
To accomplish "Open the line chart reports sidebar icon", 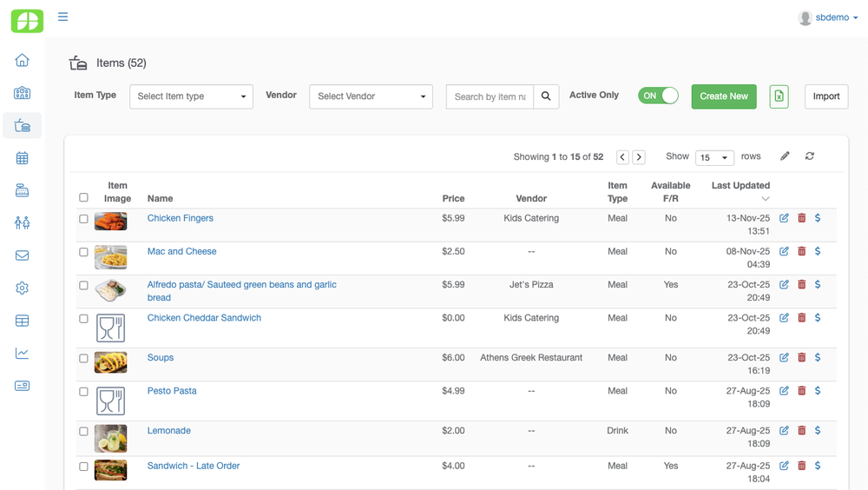I will point(23,353).
